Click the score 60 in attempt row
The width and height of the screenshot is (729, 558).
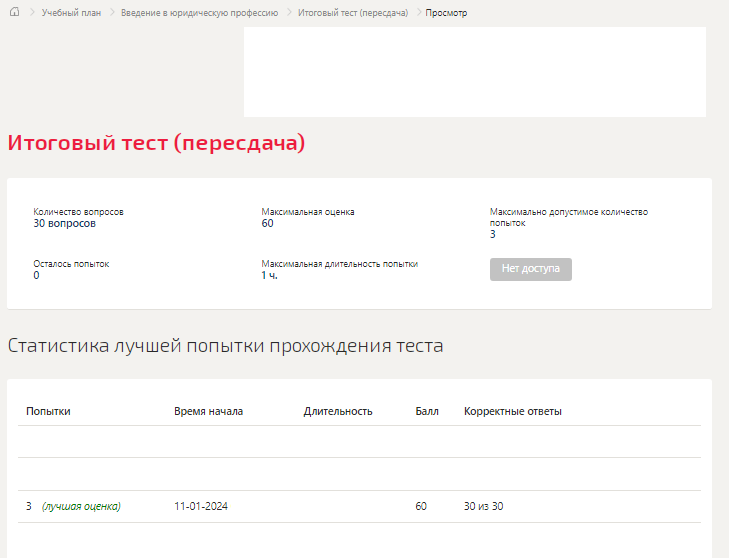[421, 506]
